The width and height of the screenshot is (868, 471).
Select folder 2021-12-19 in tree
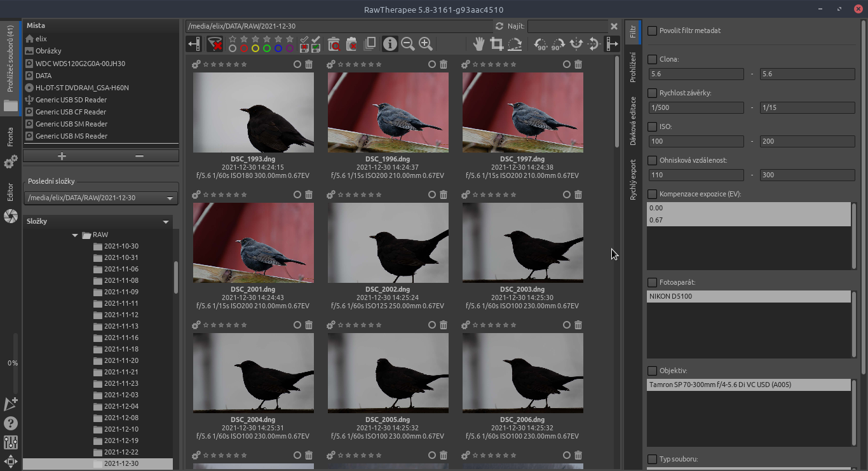click(x=121, y=440)
